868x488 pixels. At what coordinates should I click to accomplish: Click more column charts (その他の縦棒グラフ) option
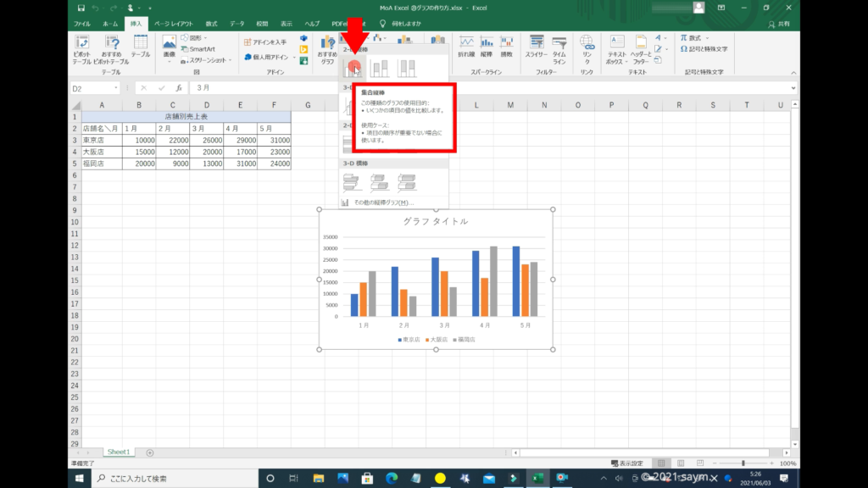pyautogui.click(x=377, y=202)
